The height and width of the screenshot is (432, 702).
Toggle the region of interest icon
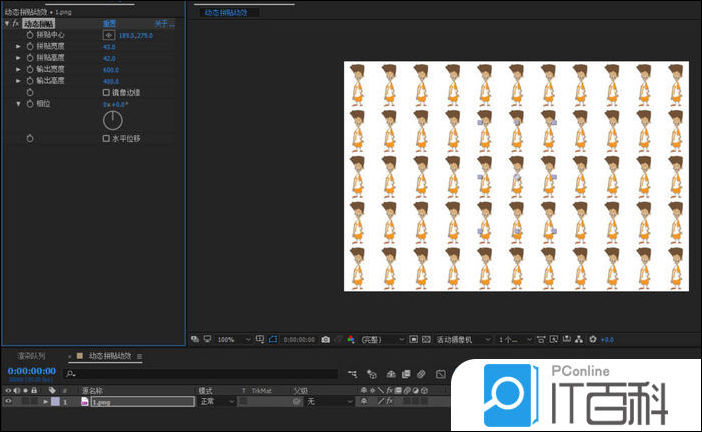[x=272, y=340]
